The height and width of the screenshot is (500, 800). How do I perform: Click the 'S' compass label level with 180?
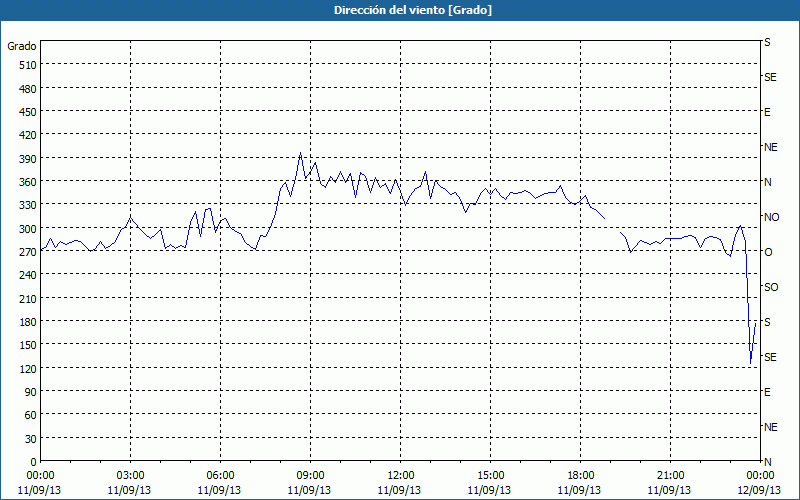[x=767, y=322]
